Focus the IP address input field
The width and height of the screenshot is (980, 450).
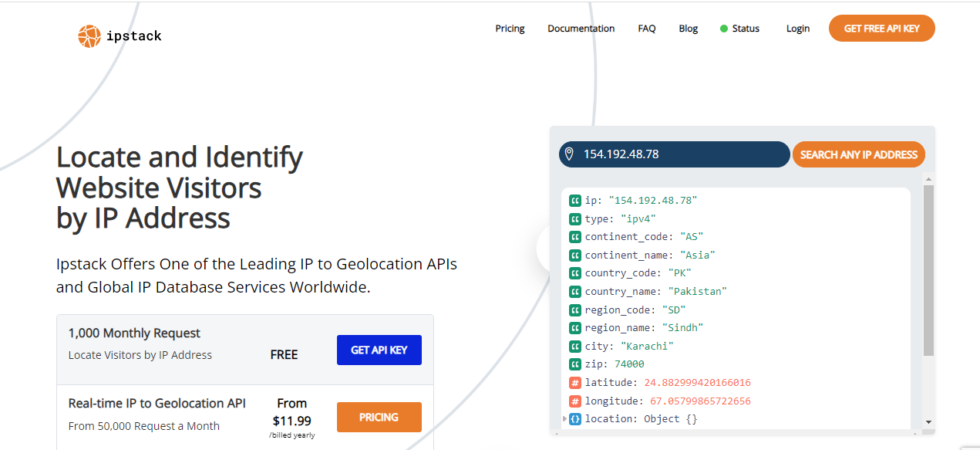[675, 154]
